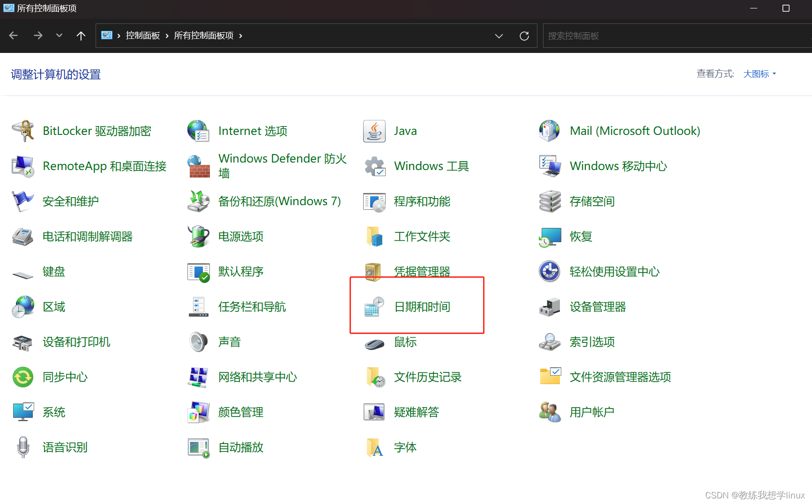The height and width of the screenshot is (504, 812).
Task: Open the 系统 link
Action: (54, 412)
